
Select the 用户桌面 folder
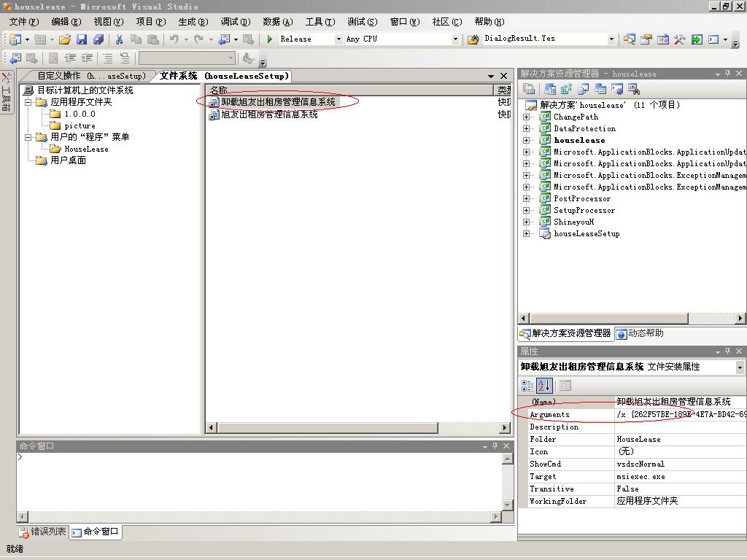point(68,160)
